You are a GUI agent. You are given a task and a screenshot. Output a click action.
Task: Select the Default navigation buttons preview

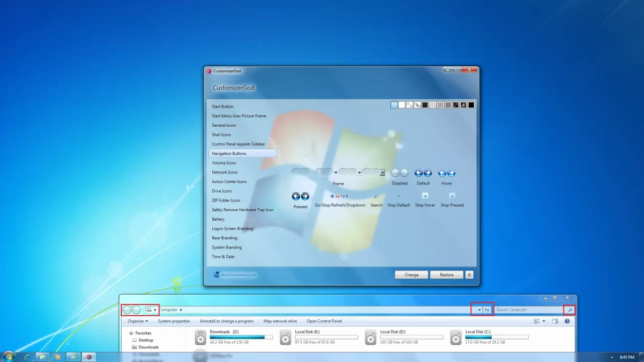[423, 173]
